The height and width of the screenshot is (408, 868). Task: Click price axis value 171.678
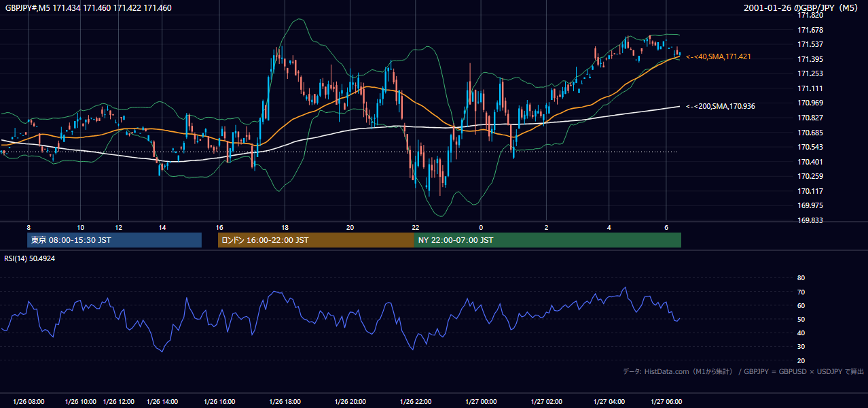coord(810,30)
